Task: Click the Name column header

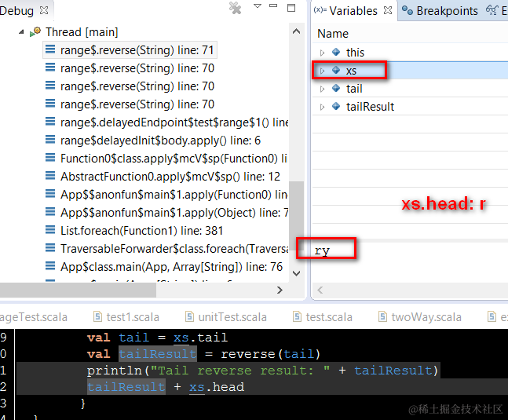Action: pos(333,34)
